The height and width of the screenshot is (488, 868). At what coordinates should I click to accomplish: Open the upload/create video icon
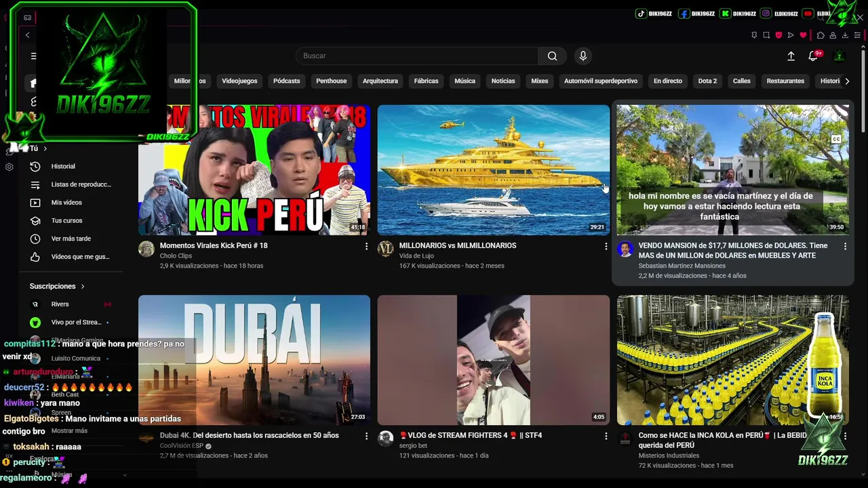point(791,56)
